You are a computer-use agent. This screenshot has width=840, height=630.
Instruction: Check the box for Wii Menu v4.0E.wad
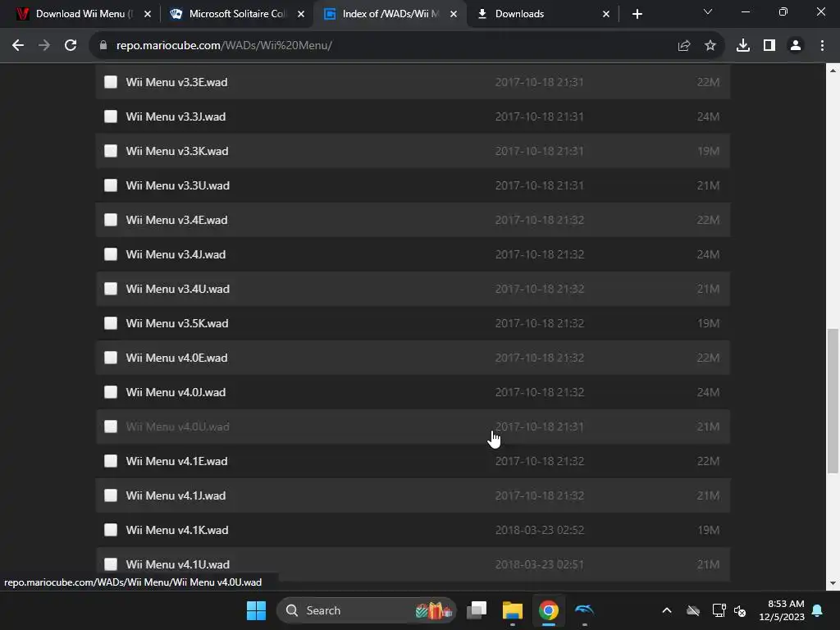point(111,358)
